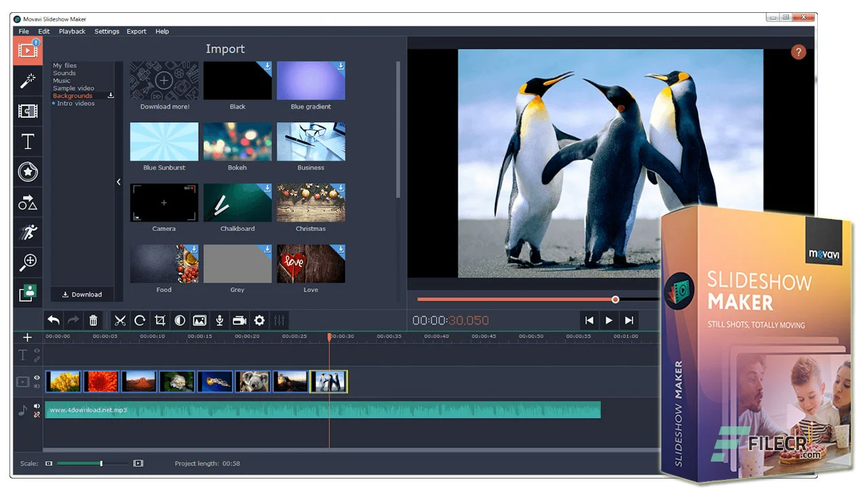This screenshot has width=868, height=488.
Task: Zoom in timeline with large scale icon
Action: click(138, 464)
